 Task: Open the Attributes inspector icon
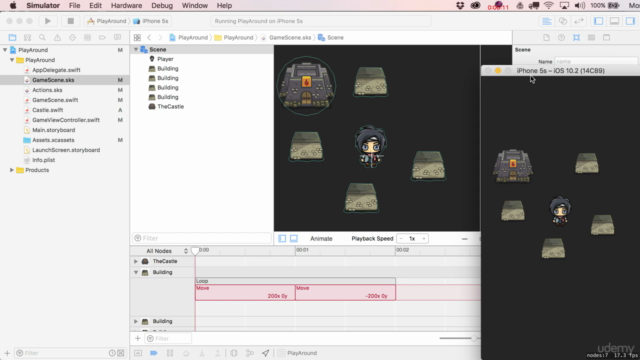(576, 38)
